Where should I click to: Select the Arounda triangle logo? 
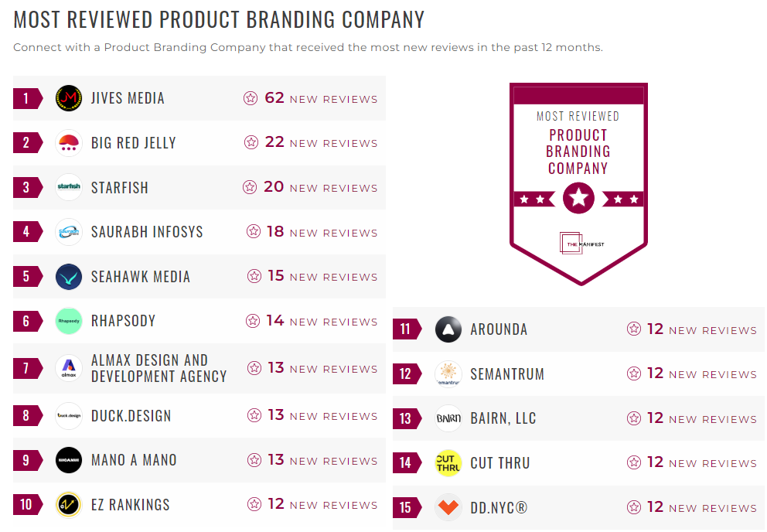coord(448,329)
